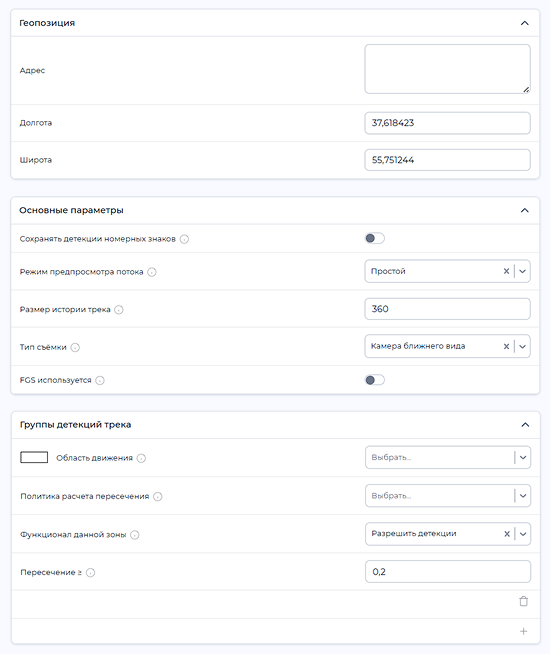This screenshot has width=550, height=654.
Task: Click info icon for Режим предпросмотра потока
Action: pyautogui.click(x=152, y=272)
